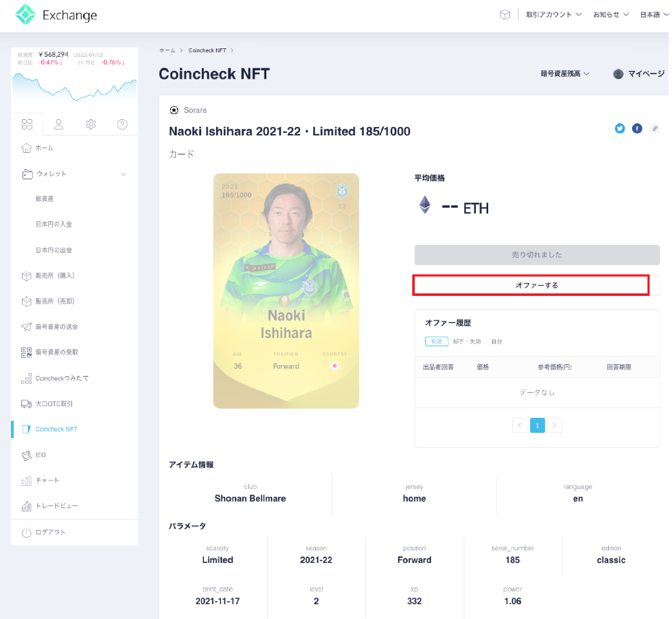672x619 pixels.
Task: Click the マイページ link
Action: (x=646, y=74)
